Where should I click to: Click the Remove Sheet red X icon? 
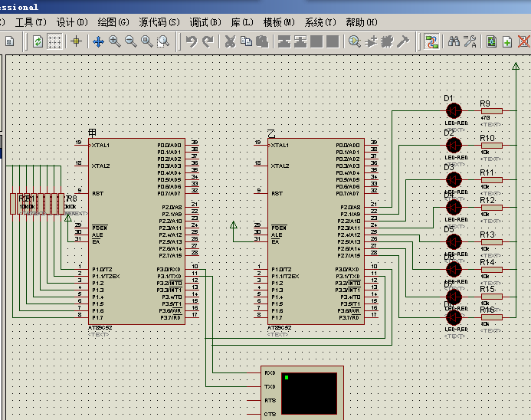(x=523, y=41)
